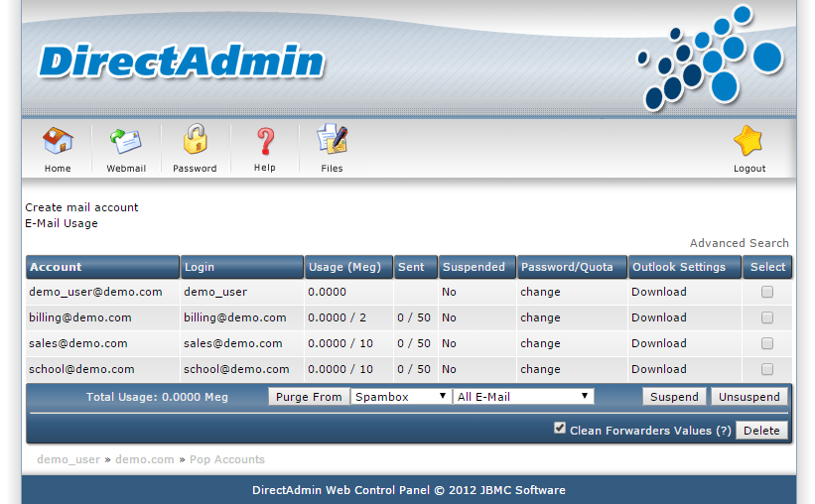Click the Purge From button
815x504 pixels.
(309, 397)
